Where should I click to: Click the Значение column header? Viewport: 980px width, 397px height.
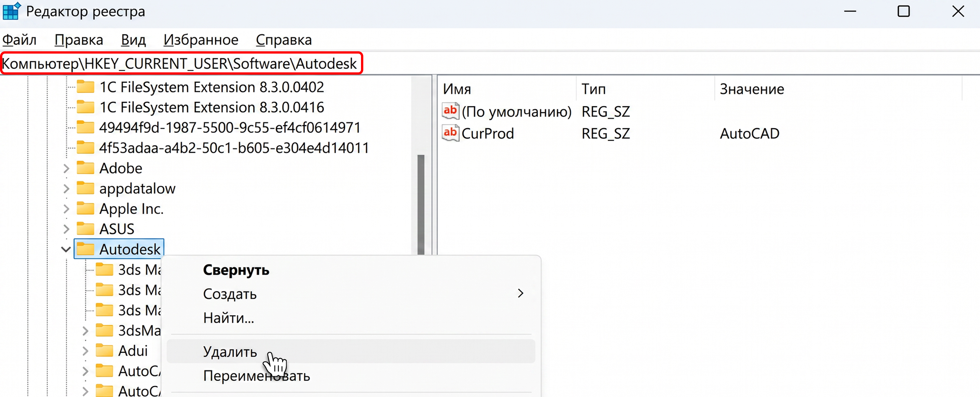[838, 89]
